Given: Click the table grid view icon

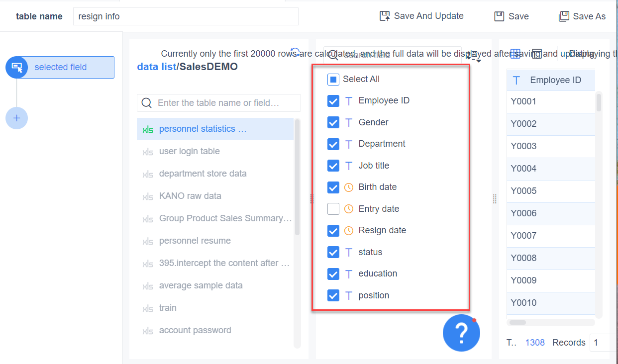Looking at the screenshot, I should pyautogui.click(x=515, y=54).
